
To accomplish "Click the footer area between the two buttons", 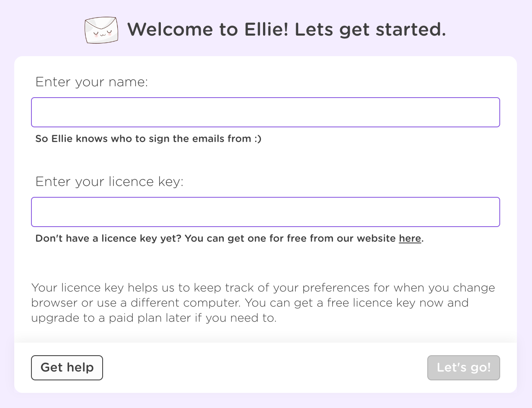I will coord(265,368).
